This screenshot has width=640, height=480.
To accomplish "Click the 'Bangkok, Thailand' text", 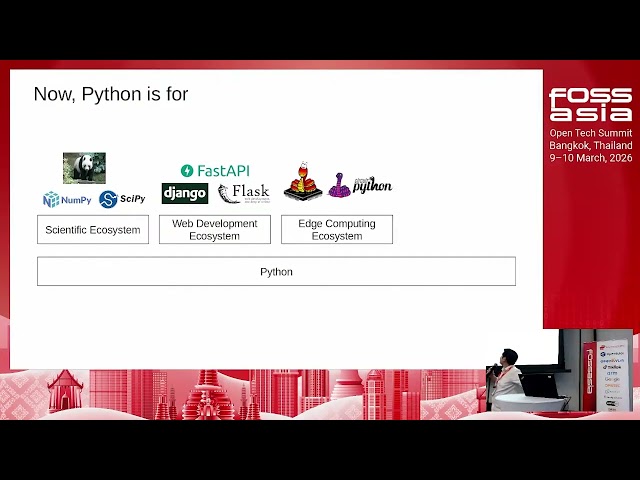I will [x=591, y=145].
